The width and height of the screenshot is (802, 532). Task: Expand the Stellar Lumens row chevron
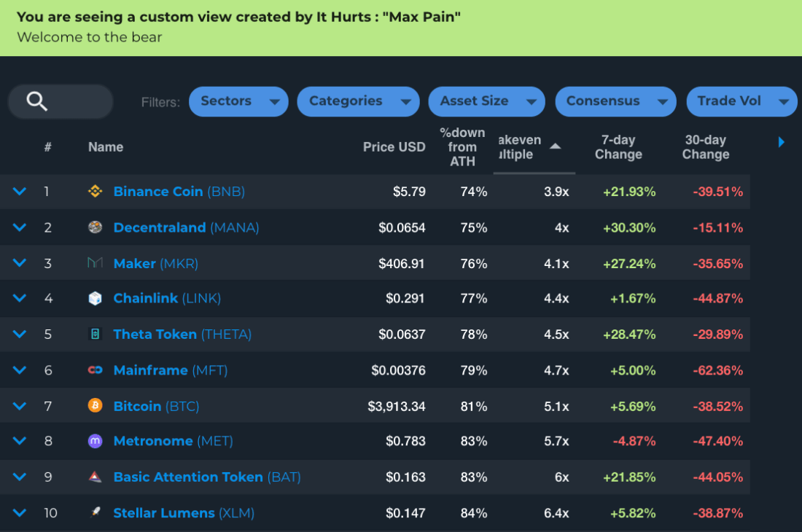click(x=20, y=512)
